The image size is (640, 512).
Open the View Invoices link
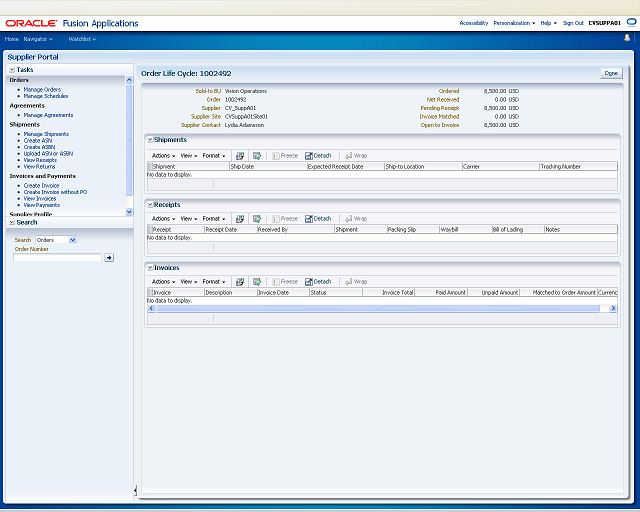pos(40,198)
